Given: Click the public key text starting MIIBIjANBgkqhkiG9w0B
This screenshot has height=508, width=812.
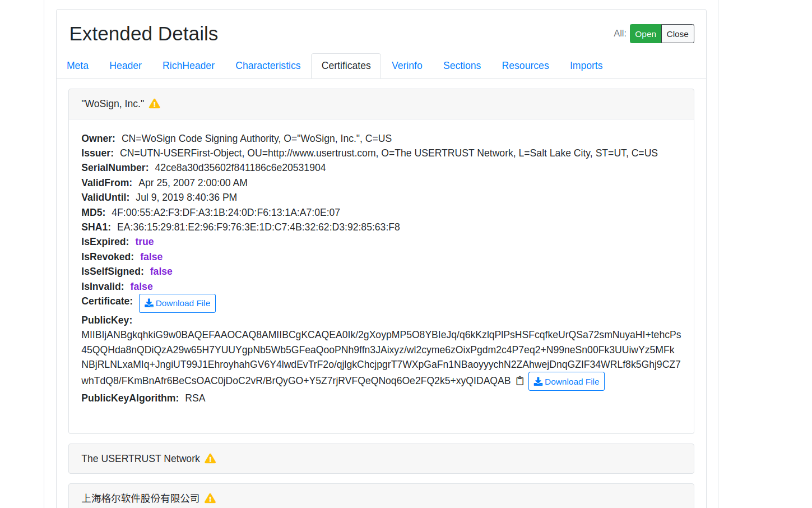Looking at the screenshot, I should point(381,357).
